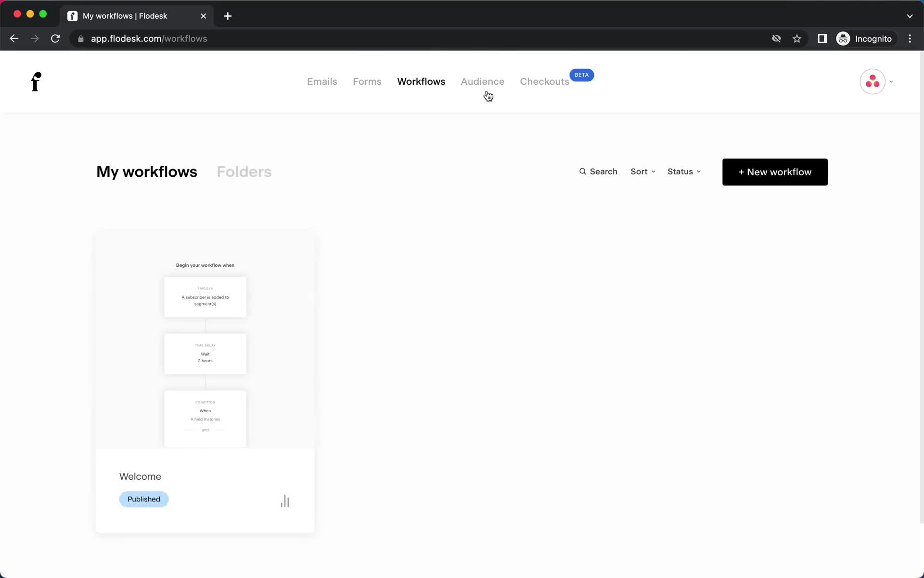
Task: Click the Folders tab to view folders
Action: 244,171
